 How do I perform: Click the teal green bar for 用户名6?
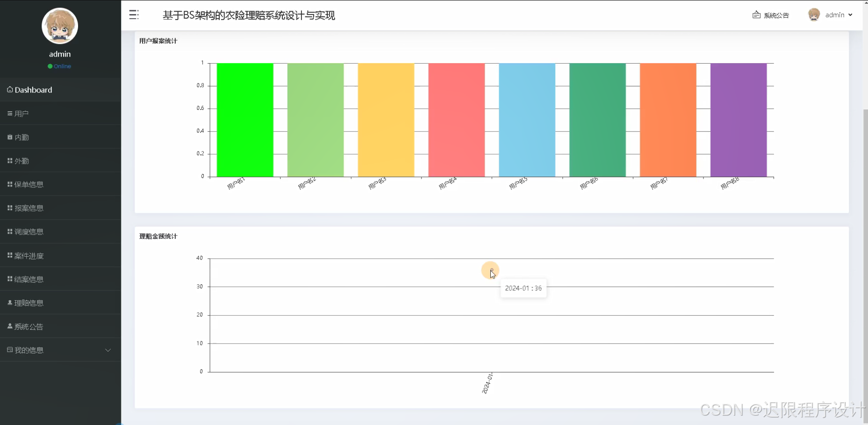click(x=598, y=120)
